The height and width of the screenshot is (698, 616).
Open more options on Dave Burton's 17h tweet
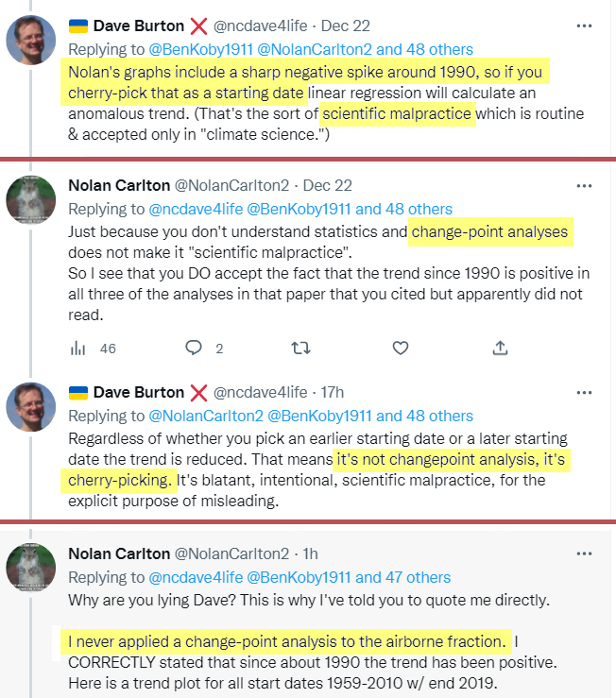point(586,391)
